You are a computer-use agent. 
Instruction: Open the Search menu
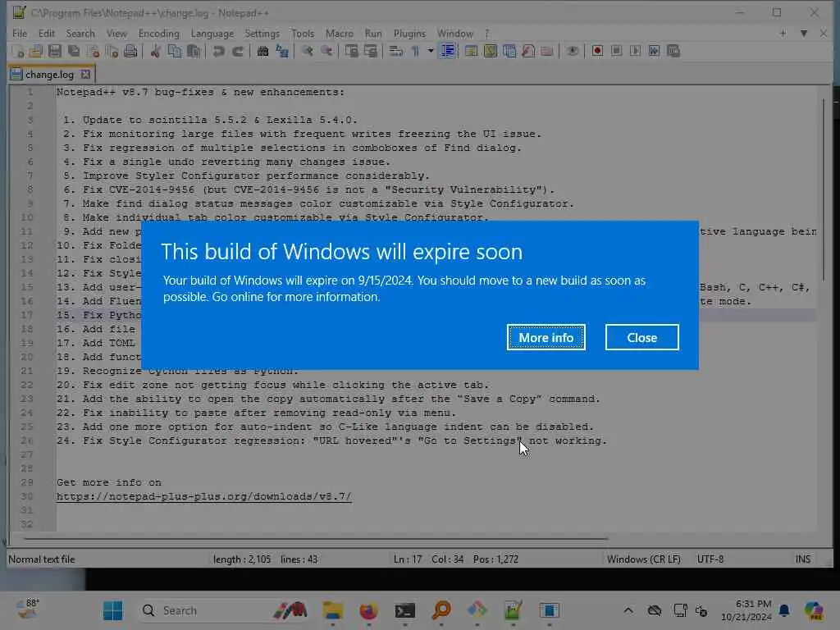pyautogui.click(x=80, y=33)
